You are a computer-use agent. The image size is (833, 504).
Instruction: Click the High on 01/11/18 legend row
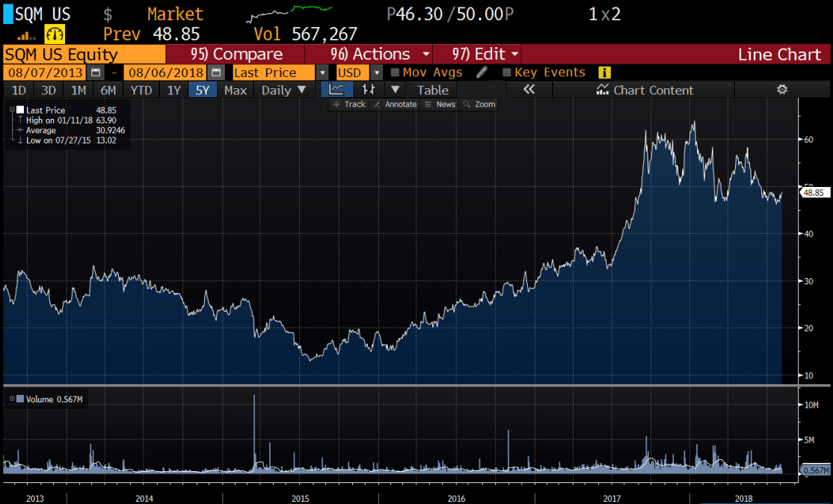tap(67, 120)
